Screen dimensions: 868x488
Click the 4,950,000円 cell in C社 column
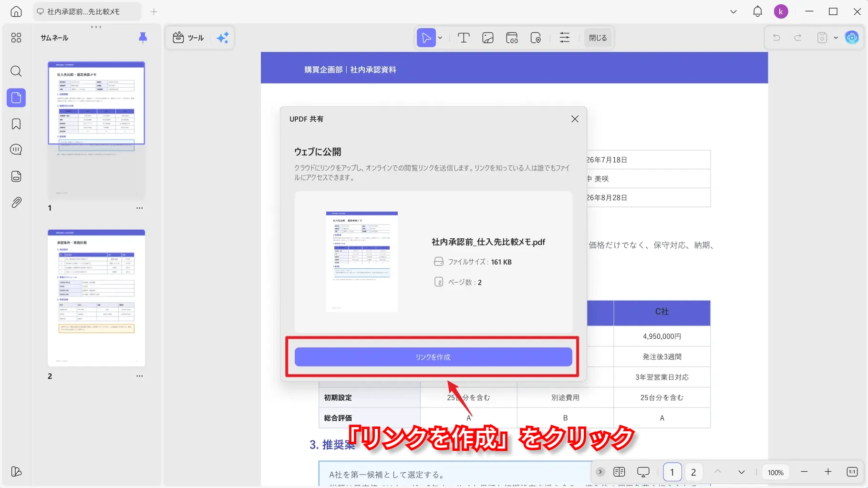662,336
